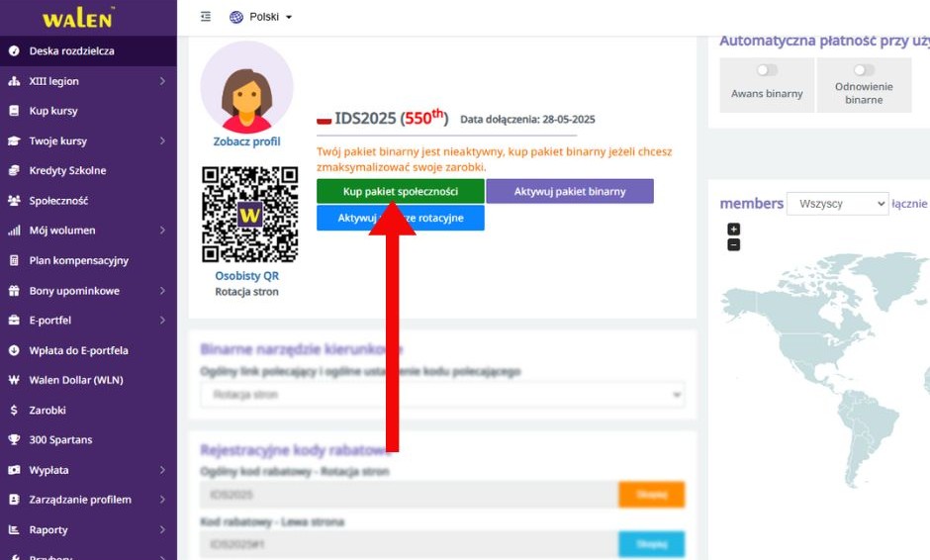This screenshot has width=930, height=560.
Task: Open Plan kompensacyjny menu item
Action: point(78,260)
